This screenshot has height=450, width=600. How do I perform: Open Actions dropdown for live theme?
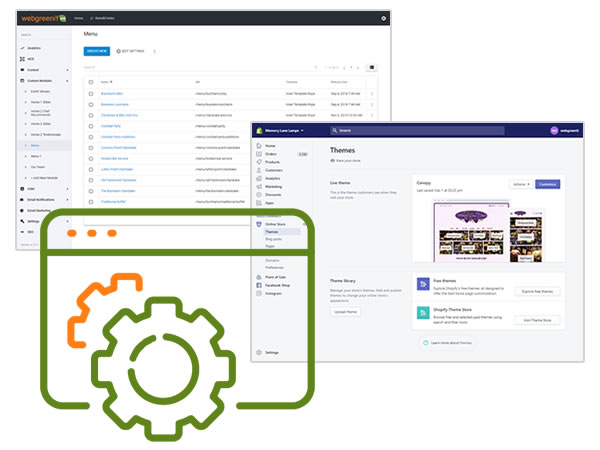tap(521, 184)
